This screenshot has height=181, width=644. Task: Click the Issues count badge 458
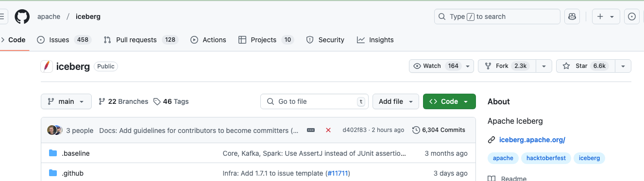coord(83,40)
